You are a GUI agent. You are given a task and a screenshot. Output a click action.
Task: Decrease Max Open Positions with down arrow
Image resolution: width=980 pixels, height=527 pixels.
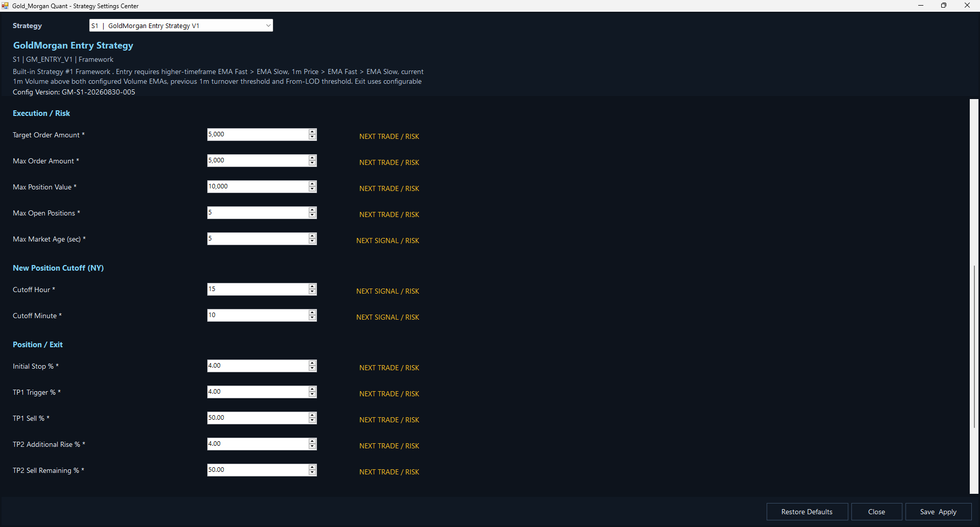[x=312, y=215]
